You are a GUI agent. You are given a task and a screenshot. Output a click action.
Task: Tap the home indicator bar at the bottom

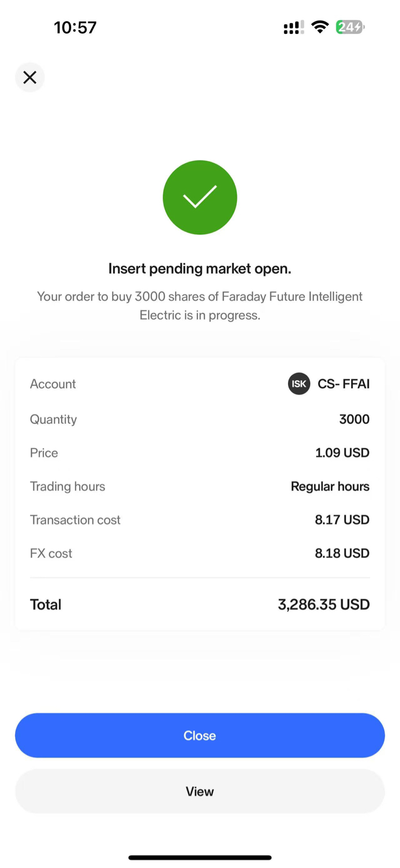[199, 857]
